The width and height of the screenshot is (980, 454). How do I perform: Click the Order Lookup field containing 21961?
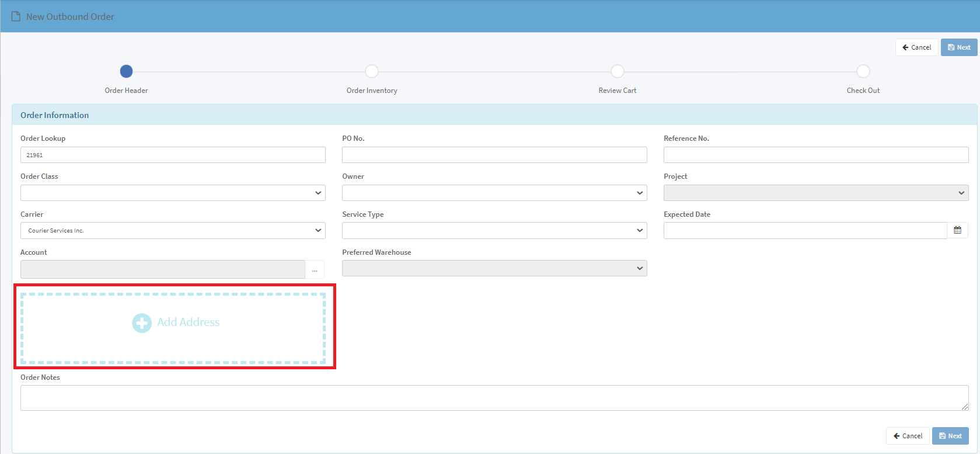[x=173, y=155]
